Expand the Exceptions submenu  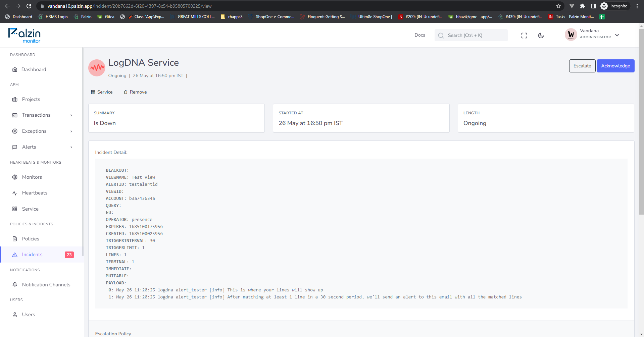click(x=71, y=131)
